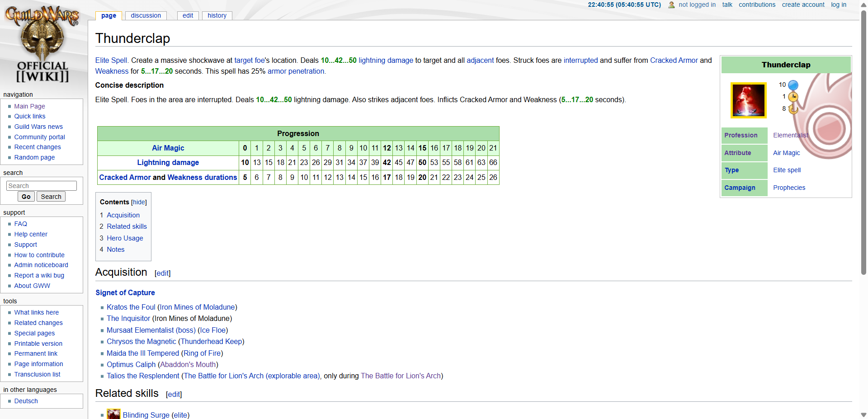The height and width of the screenshot is (419, 868).
Task: Open Community portal
Action: pyautogui.click(x=39, y=137)
